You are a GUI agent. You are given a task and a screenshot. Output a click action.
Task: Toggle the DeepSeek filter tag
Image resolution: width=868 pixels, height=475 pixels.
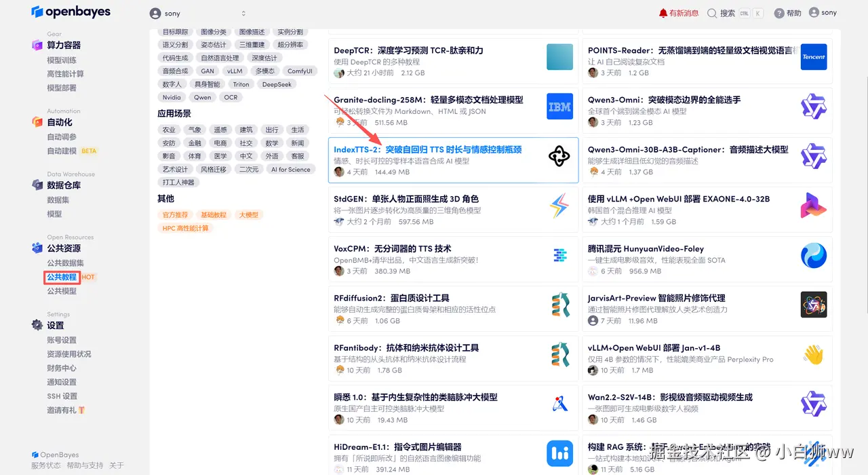pos(277,84)
